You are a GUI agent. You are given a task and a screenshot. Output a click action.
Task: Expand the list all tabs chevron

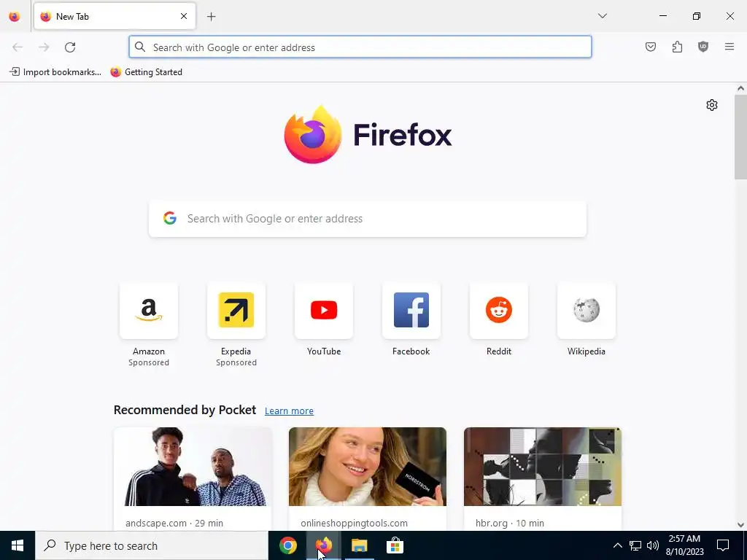(x=602, y=16)
